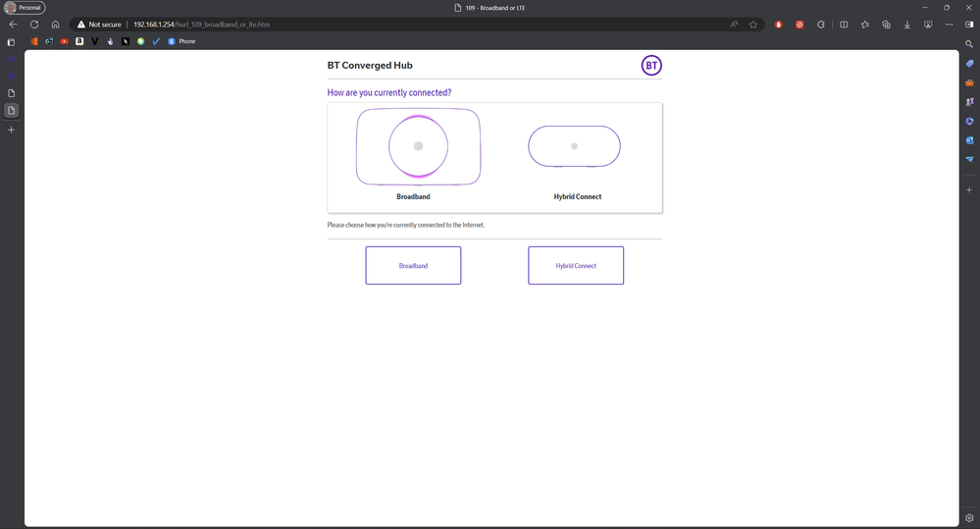
Task: Open the Personal profile menu
Action: pyautogui.click(x=25, y=8)
